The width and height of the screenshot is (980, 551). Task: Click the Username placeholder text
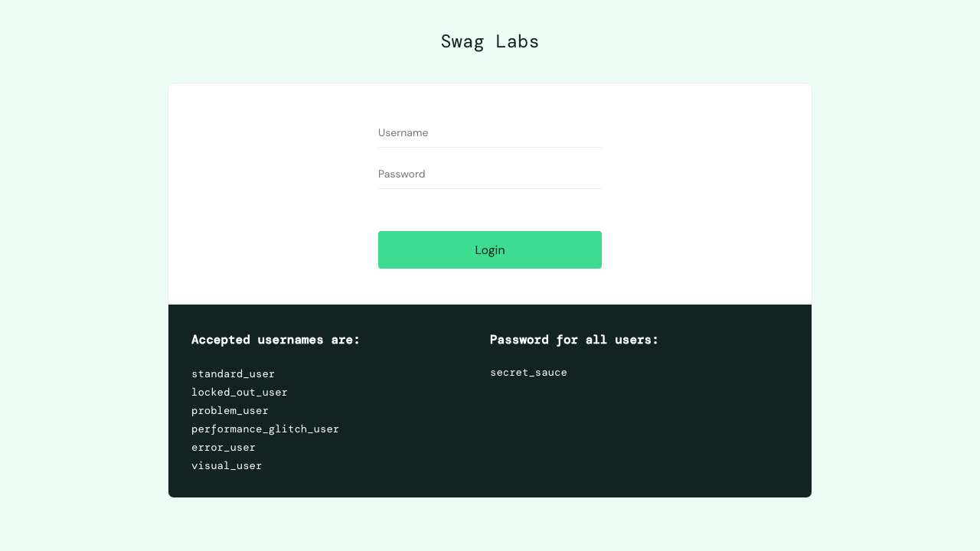(403, 132)
